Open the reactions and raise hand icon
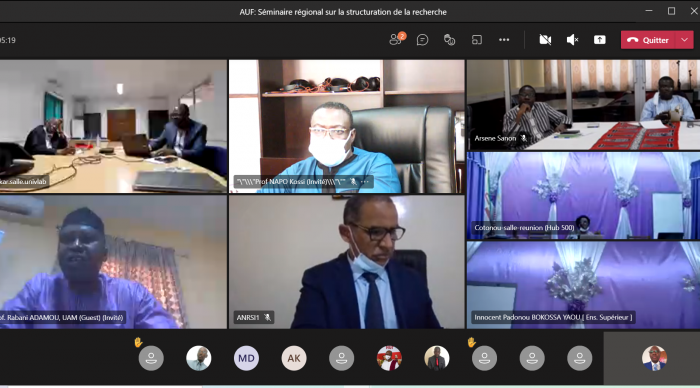The width and height of the screenshot is (700, 388). point(449,40)
